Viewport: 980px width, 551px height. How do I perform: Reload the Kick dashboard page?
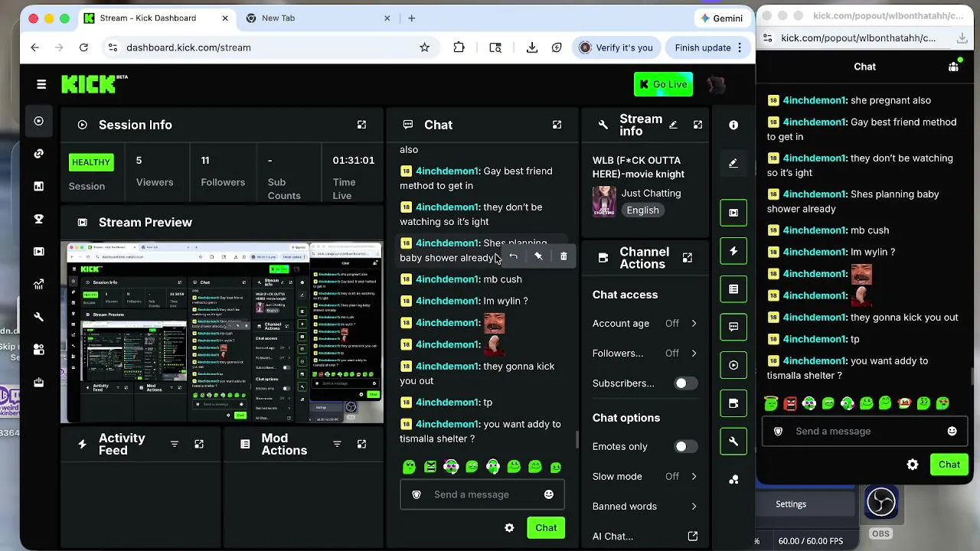(83, 47)
